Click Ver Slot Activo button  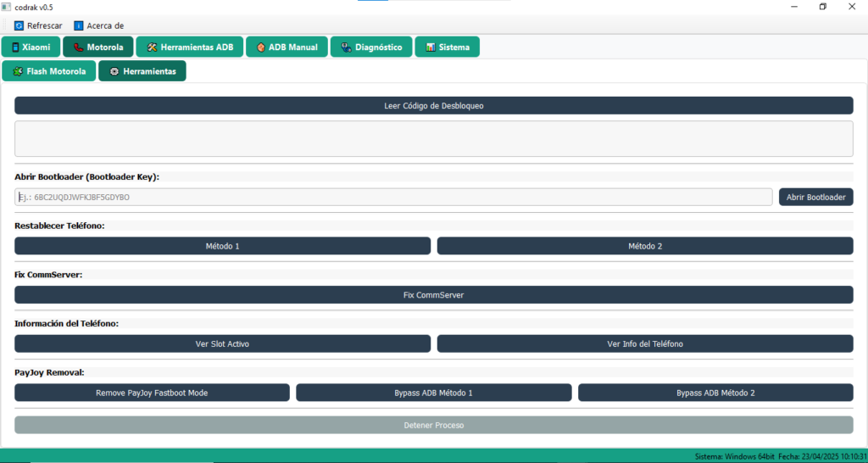point(222,344)
